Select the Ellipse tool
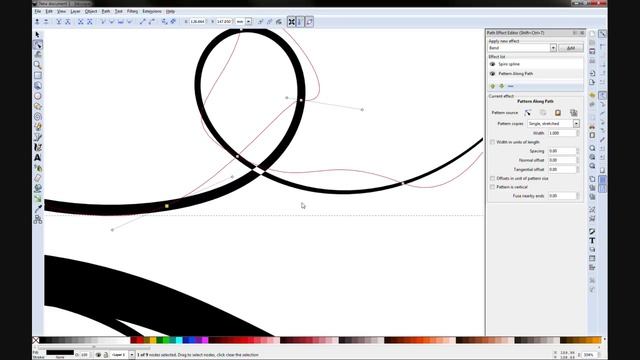 (38, 96)
